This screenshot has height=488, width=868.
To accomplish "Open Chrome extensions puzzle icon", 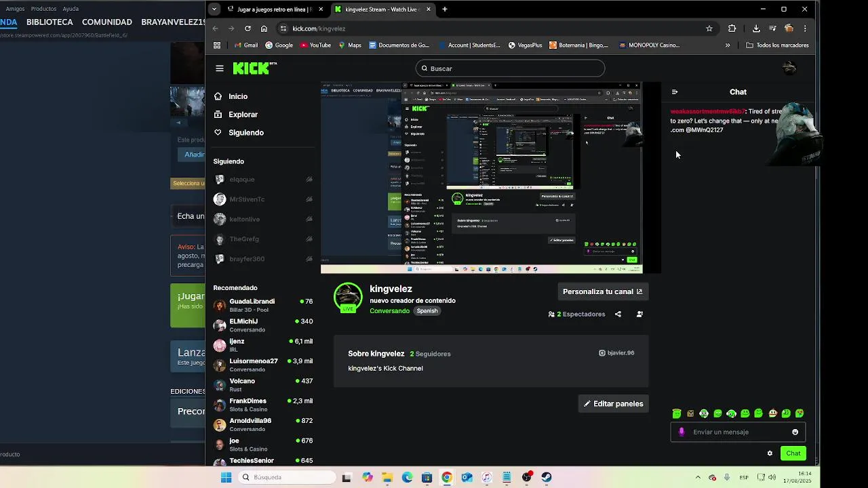I will pyautogui.click(x=732, y=28).
